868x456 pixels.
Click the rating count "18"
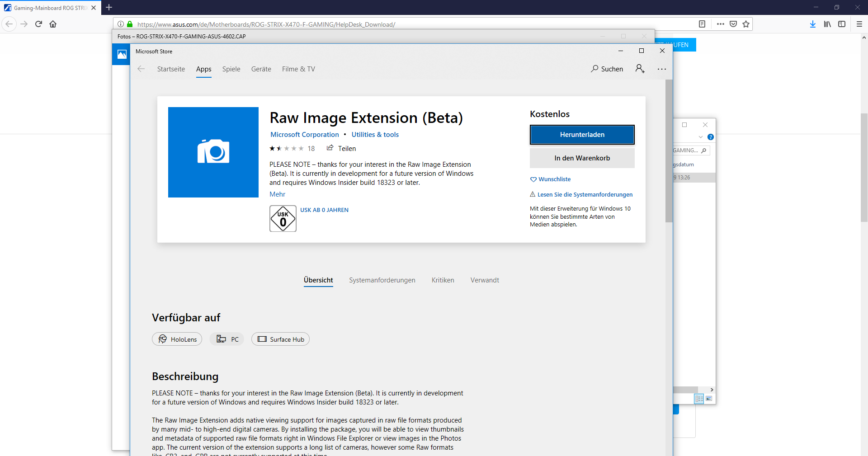pyautogui.click(x=311, y=149)
